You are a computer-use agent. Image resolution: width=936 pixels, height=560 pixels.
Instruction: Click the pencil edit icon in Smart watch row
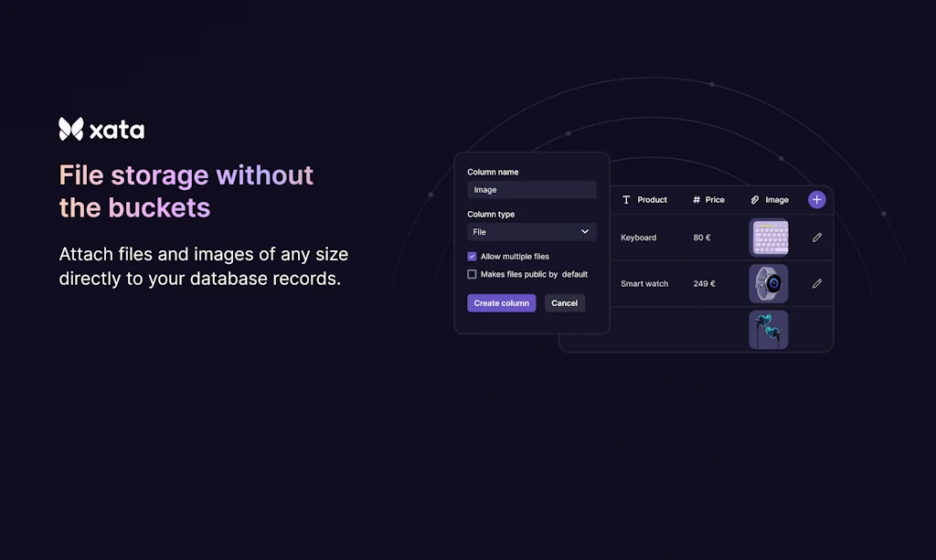pos(817,284)
